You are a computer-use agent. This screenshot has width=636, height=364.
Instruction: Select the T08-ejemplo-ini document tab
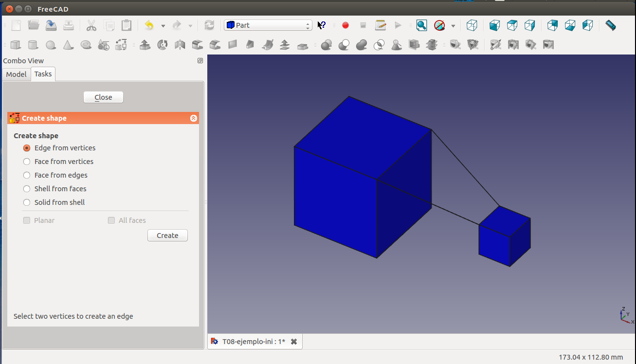coord(254,342)
